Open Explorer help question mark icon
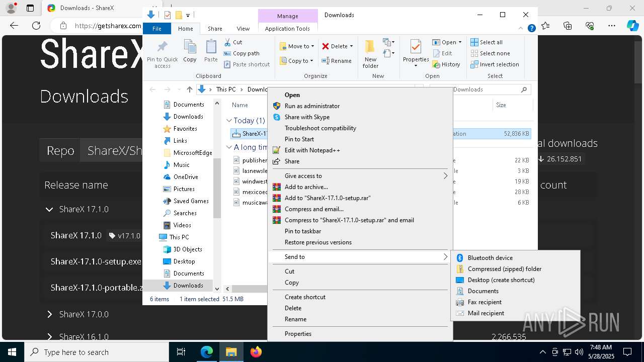644x362 pixels. point(531,29)
